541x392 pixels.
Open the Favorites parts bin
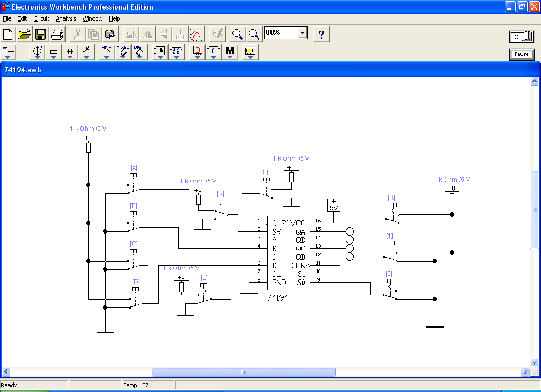pyautogui.click(x=8, y=52)
